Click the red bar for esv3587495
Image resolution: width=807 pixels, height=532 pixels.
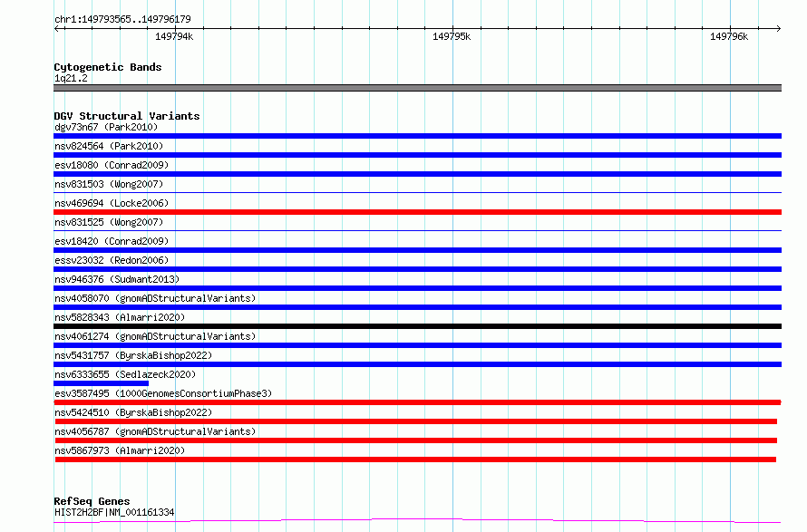click(x=417, y=402)
